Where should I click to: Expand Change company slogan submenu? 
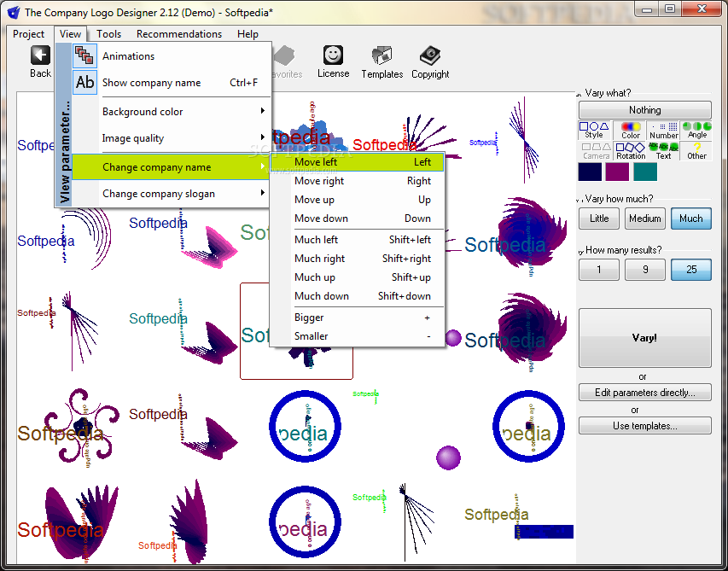click(171, 194)
